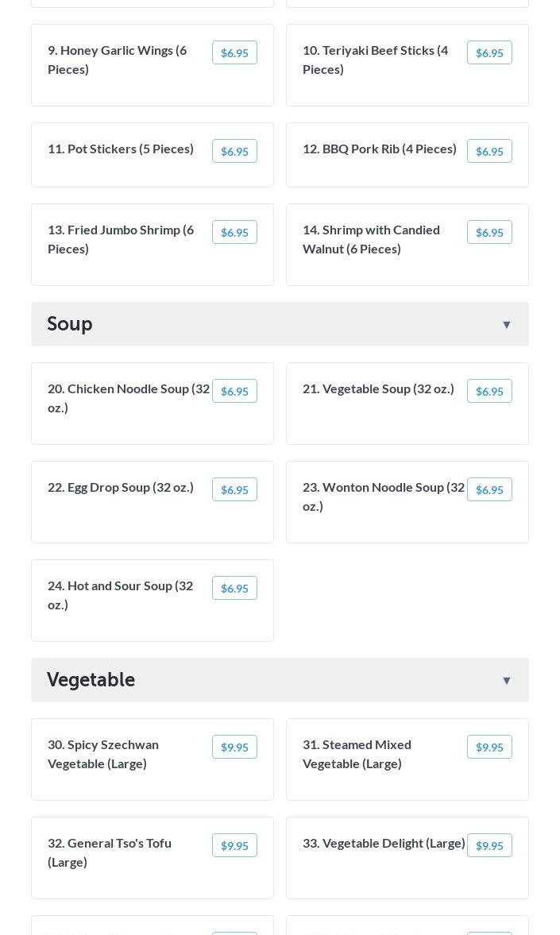Click the Soup category header

point(280,324)
